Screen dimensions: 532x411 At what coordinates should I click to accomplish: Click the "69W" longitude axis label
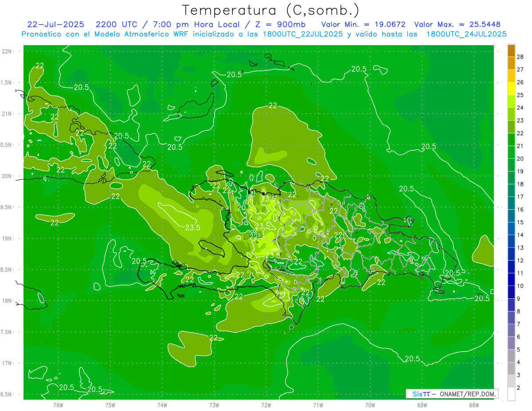pyautogui.click(x=422, y=405)
